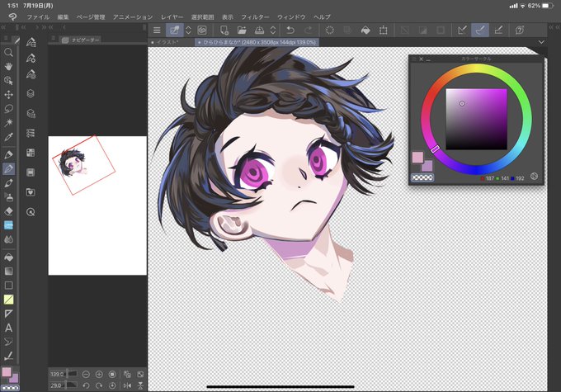Select the Auto select magic wand tool

(x=8, y=123)
